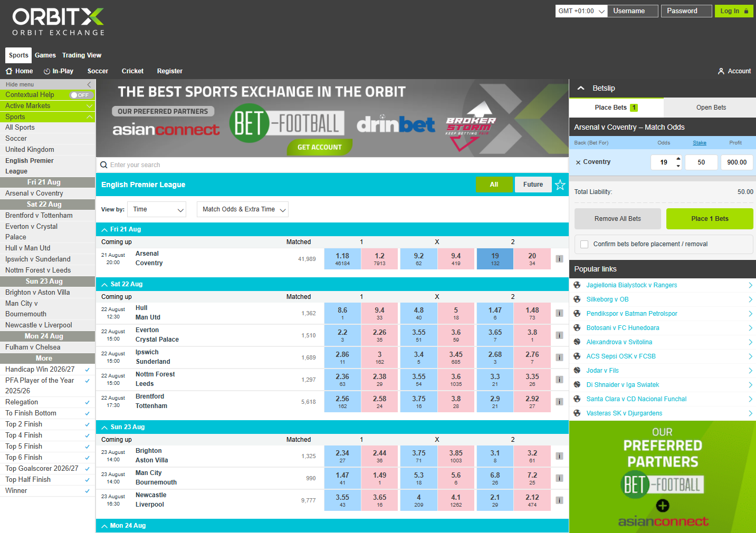The image size is (756, 533).
Task: Open info icon for Nottm Forest v Leeds
Action: (559, 380)
